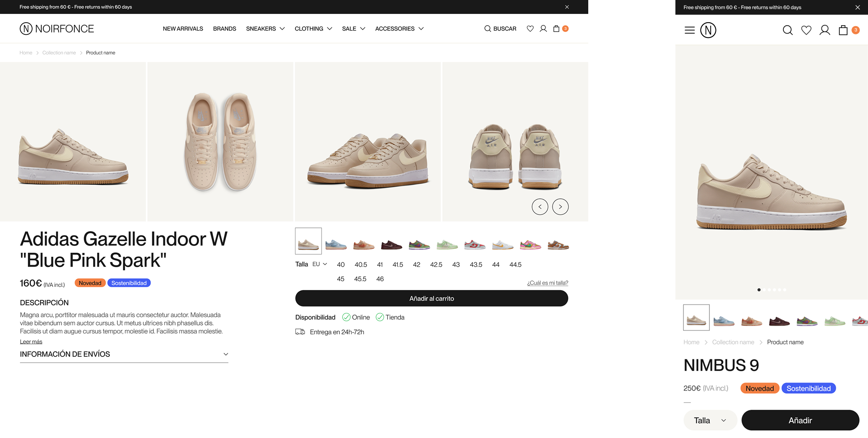Open the mobile hamburger menu
The width and height of the screenshot is (868, 438).
click(x=689, y=30)
